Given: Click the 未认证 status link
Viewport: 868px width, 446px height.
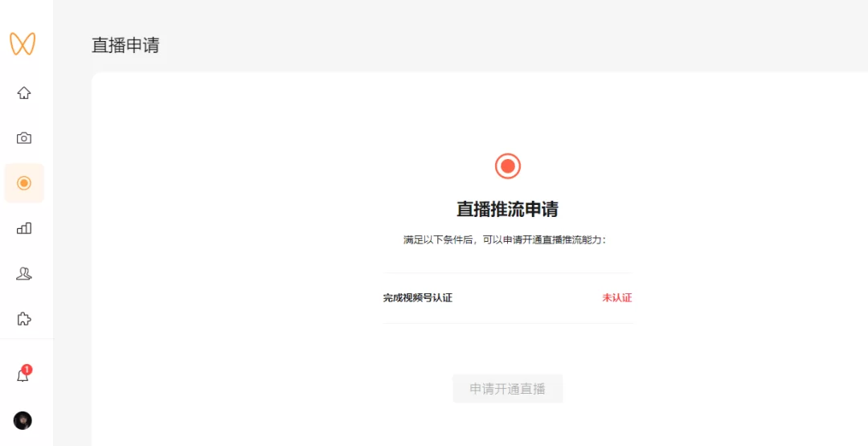Looking at the screenshot, I should [616, 298].
